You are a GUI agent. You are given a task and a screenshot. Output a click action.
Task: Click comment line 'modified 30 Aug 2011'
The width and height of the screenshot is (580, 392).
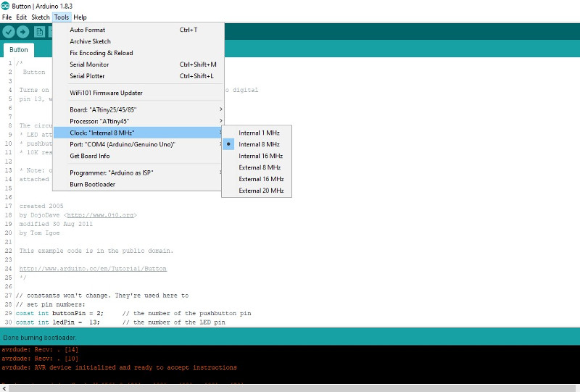56,224
